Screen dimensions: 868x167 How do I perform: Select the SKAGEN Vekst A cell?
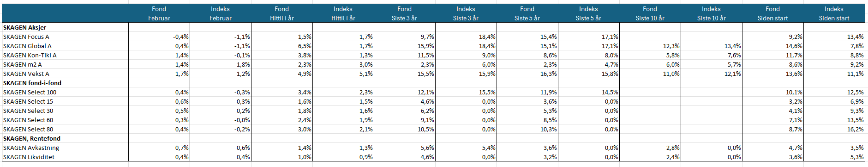coord(65,74)
